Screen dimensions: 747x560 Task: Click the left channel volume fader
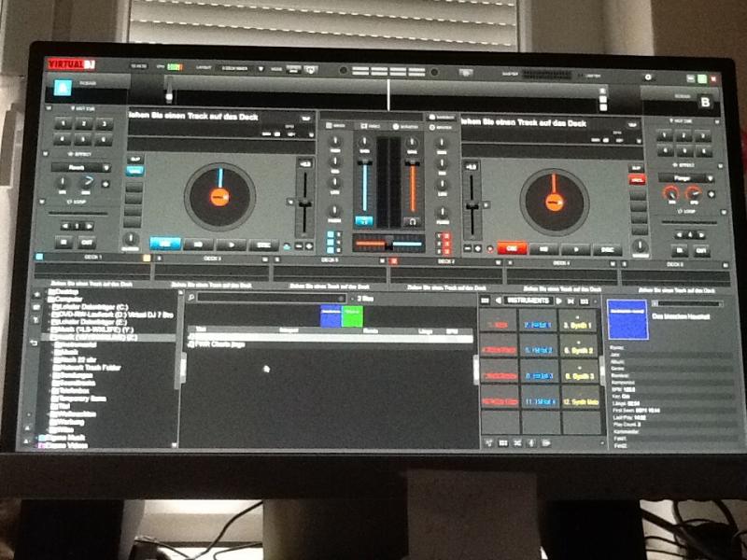click(x=365, y=185)
